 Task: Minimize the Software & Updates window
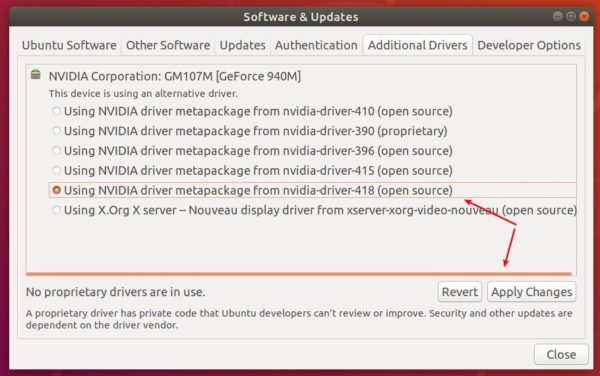tap(558, 16)
